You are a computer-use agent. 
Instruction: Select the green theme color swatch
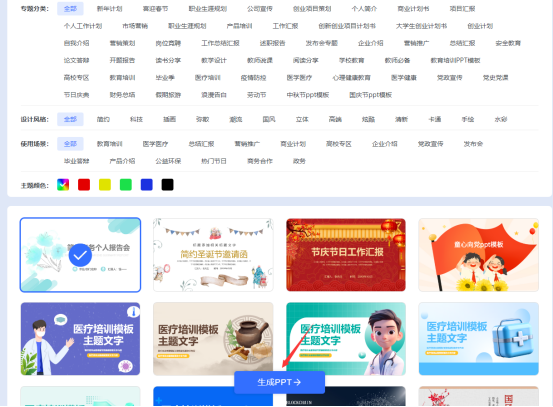126,184
